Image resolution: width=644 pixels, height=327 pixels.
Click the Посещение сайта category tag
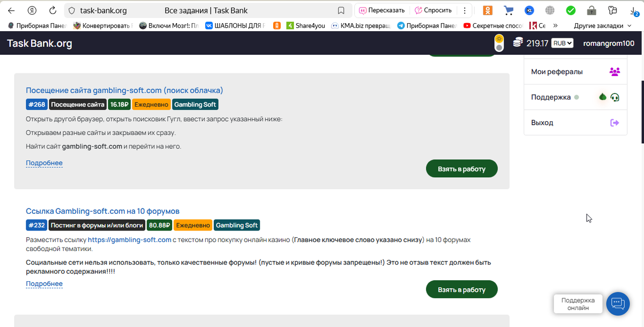point(77,105)
